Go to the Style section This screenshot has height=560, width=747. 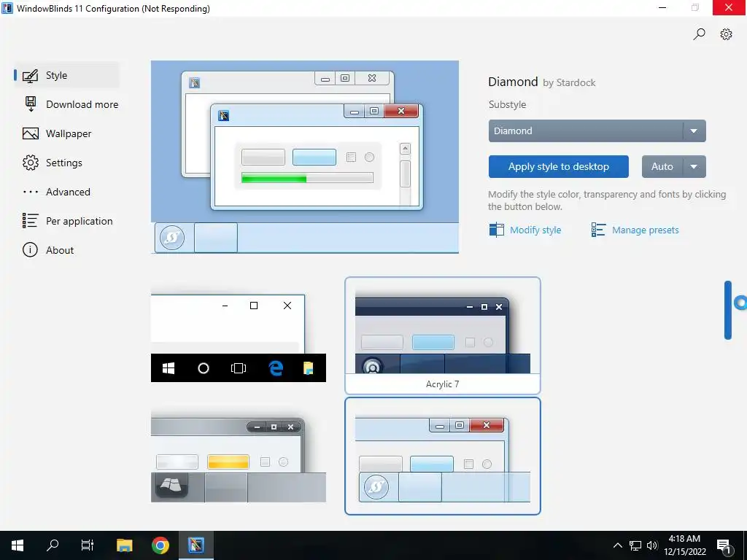coord(66,75)
